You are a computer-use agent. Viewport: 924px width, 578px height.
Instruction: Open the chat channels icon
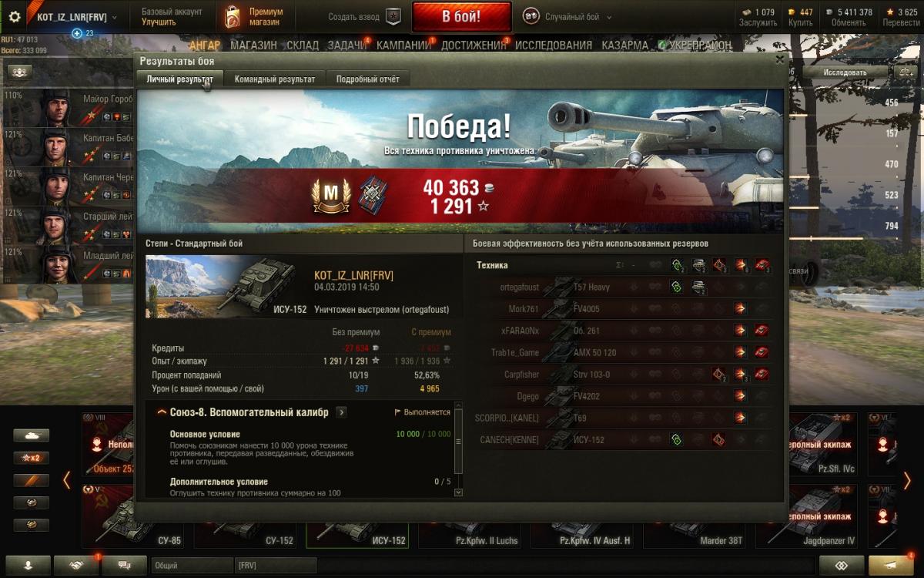pos(124,565)
